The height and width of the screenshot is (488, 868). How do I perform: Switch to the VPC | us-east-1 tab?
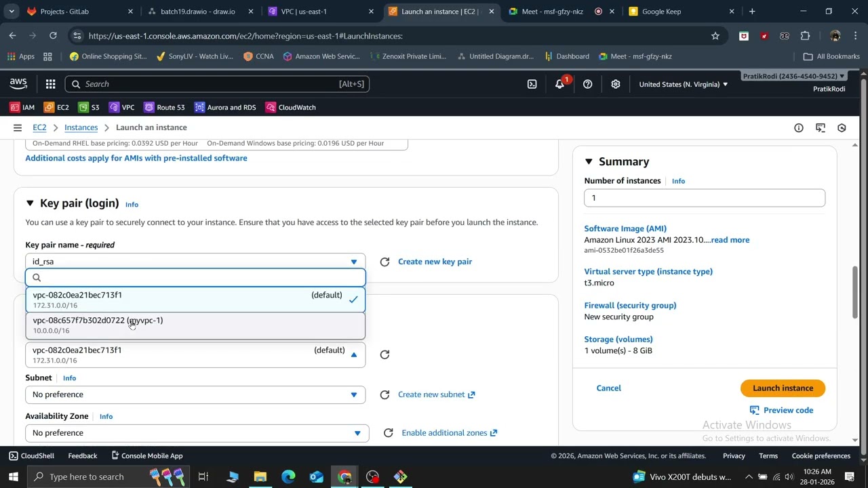(x=320, y=12)
